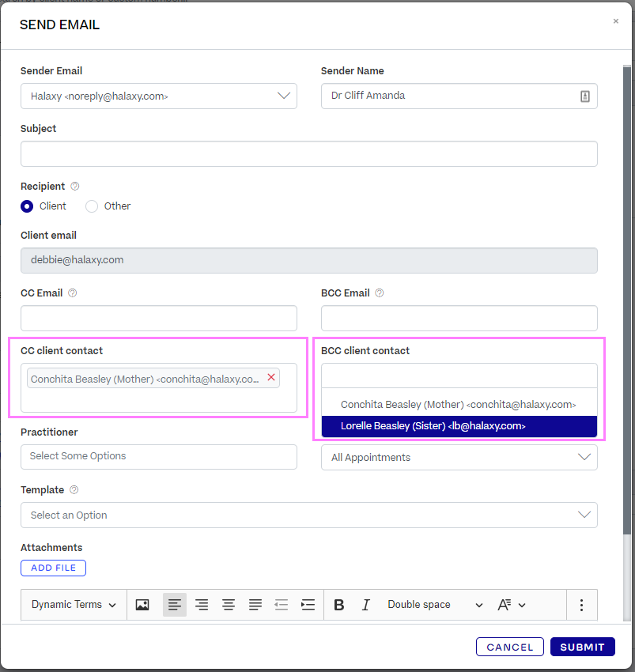The width and height of the screenshot is (635, 672).
Task: Choose Lorelle Beasley (Sister) in BCC contact list
Action: pyautogui.click(x=459, y=426)
